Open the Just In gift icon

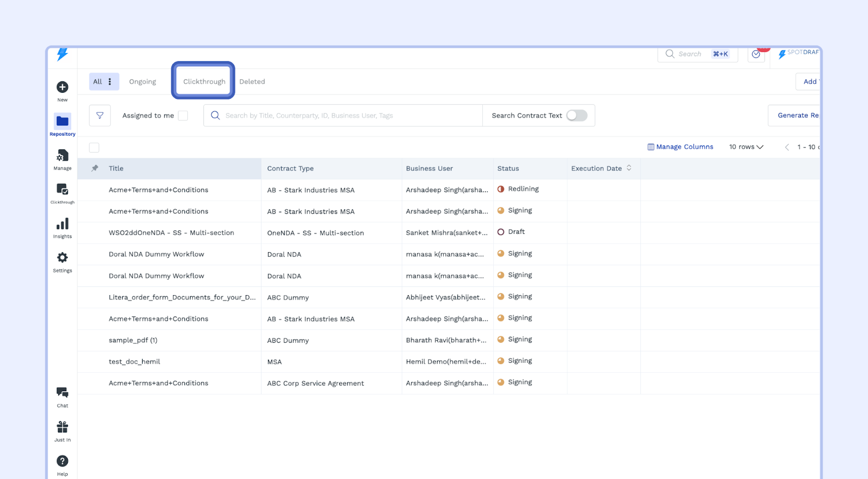tap(62, 427)
